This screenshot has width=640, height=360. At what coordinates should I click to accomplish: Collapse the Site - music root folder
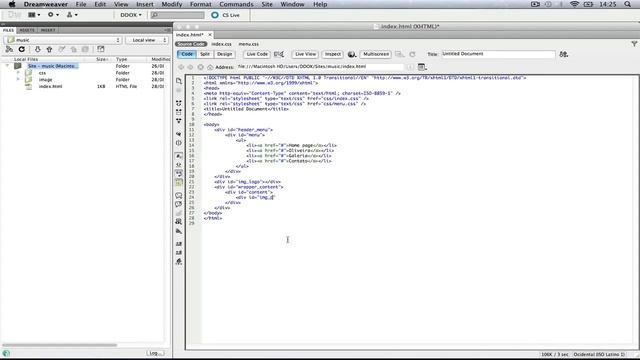pos(7,66)
